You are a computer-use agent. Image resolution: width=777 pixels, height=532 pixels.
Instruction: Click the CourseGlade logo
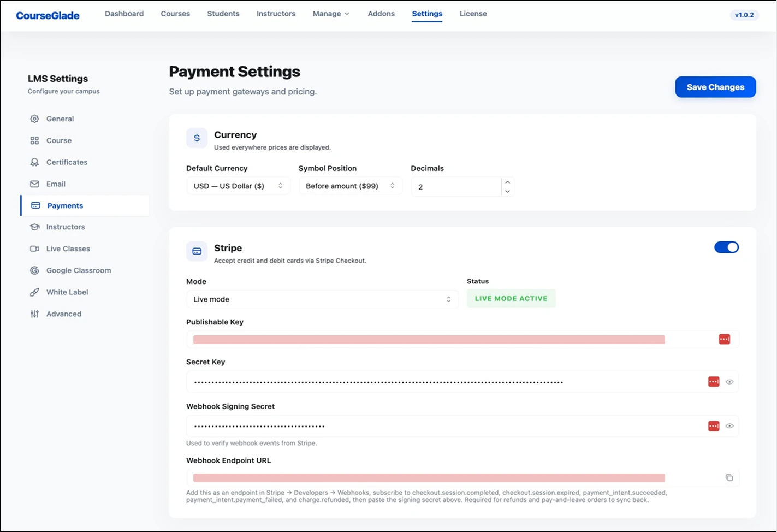tap(48, 15)
